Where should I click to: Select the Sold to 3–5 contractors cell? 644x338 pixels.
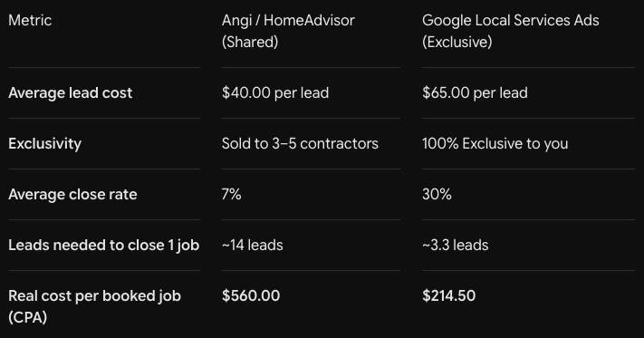(x=300, y=144)
